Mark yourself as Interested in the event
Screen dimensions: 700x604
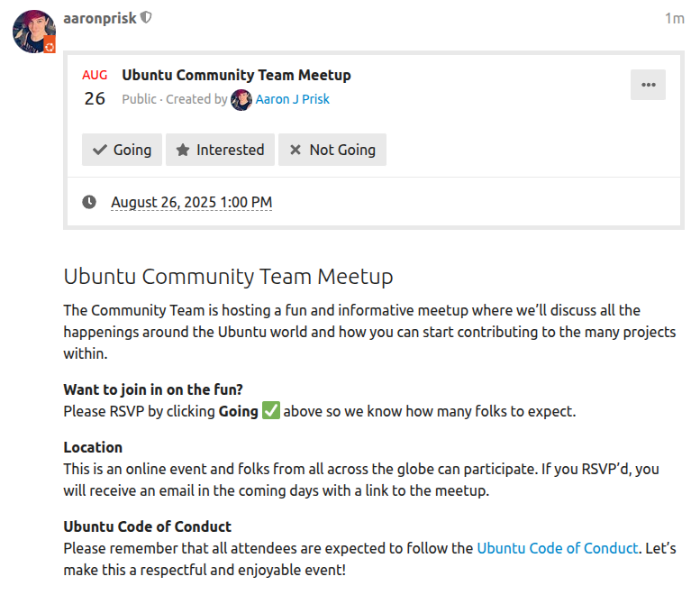[x=220, y=150]
